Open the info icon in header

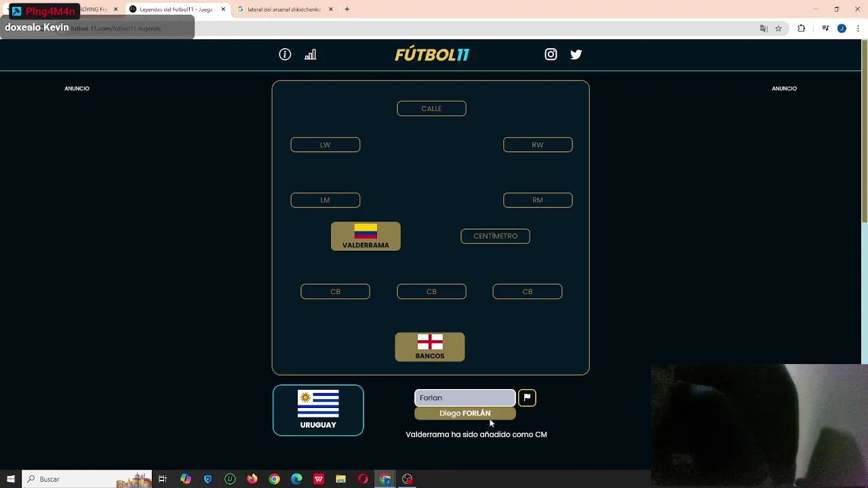pyautogui.click(x=285, y=54)
